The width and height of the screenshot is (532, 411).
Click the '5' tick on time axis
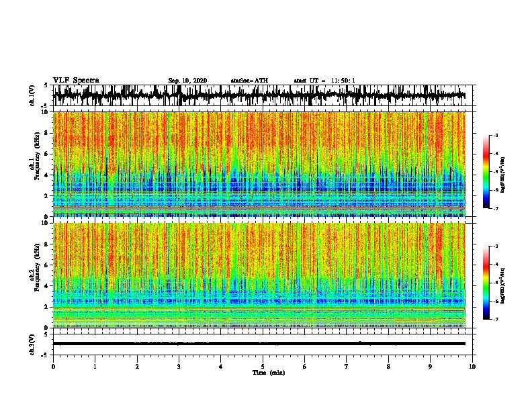coord(263,367)
